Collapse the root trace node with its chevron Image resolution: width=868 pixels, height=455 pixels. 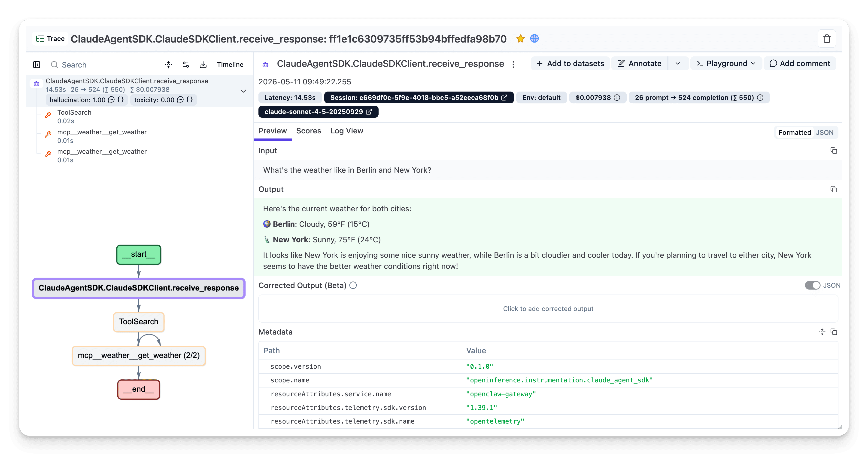pos(243,91)
